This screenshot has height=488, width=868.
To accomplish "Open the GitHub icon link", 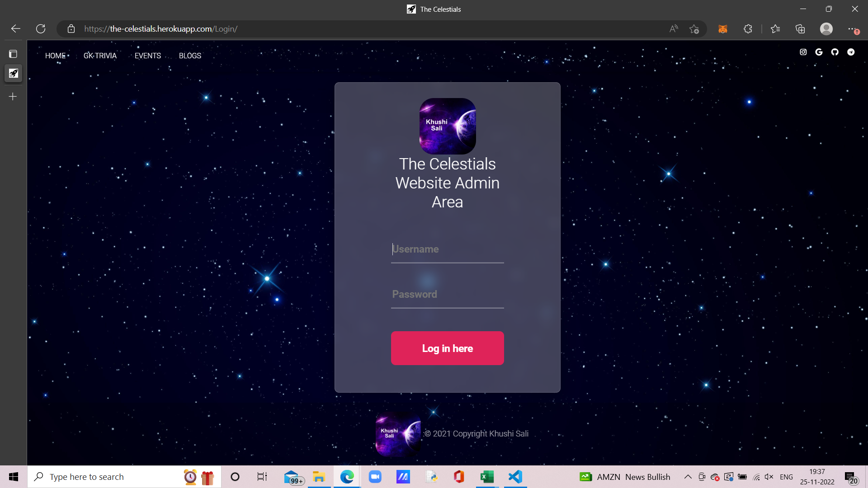I will pos(835,52).
